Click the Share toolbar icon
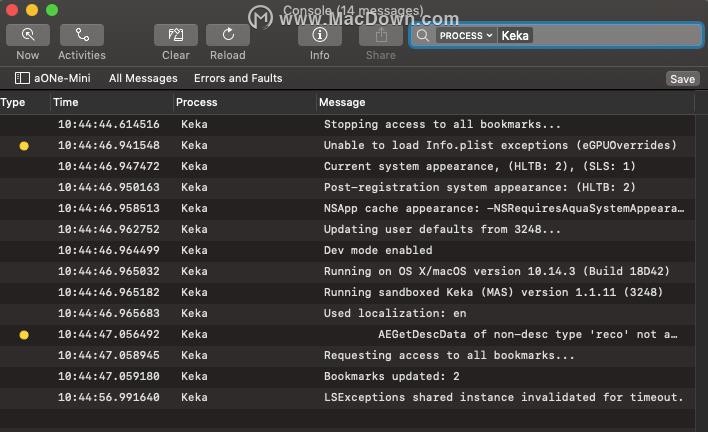 coord(381,35)
